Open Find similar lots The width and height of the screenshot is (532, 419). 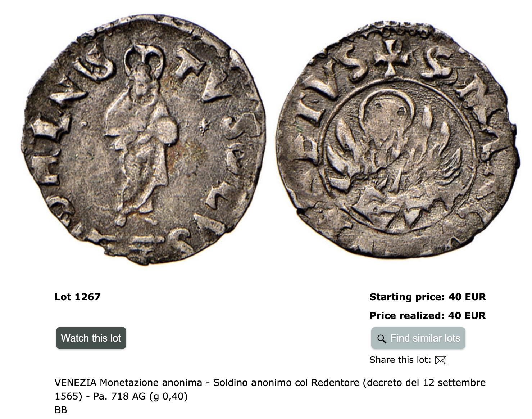(x=418, y=338)
